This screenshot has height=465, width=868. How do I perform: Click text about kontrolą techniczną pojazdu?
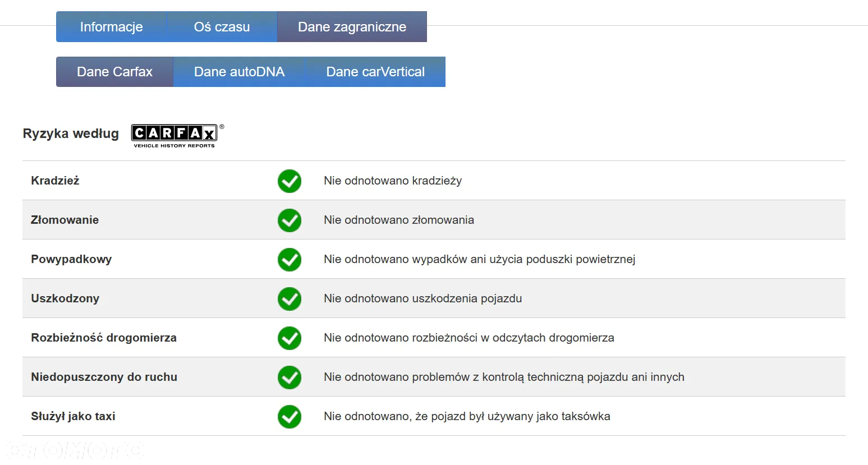click(x=504, y=377)
